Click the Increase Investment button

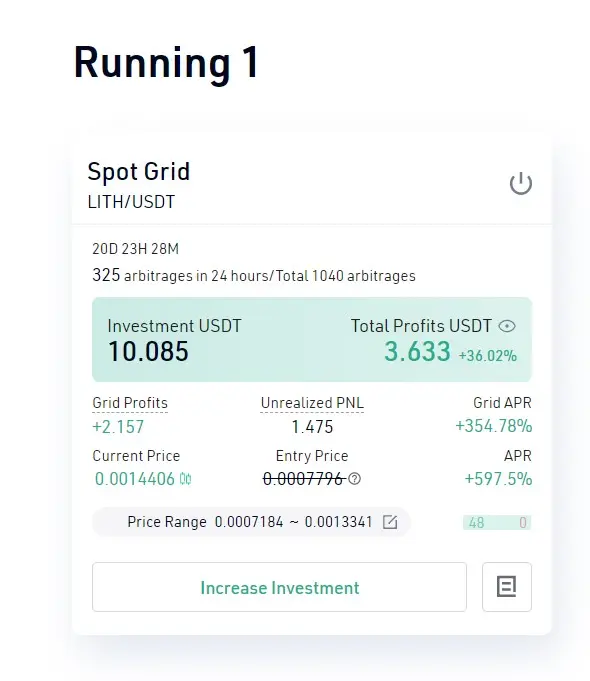[x=279, y=587]
